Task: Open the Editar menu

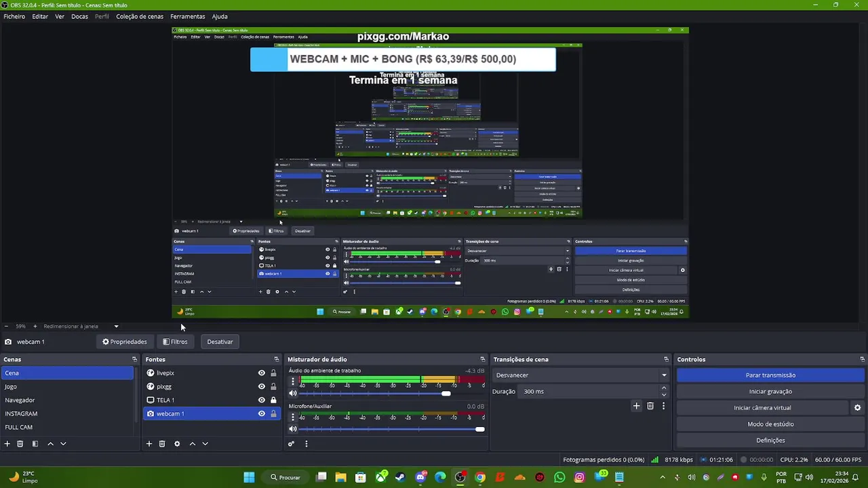Action: [40, 16]
